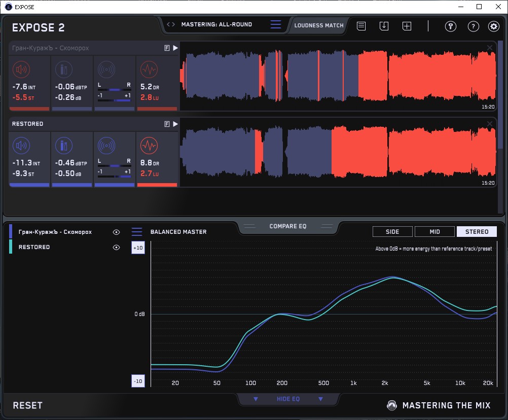
Task: Click the loudness speaker icon of RESTORED track
Action: pos(21,147)
